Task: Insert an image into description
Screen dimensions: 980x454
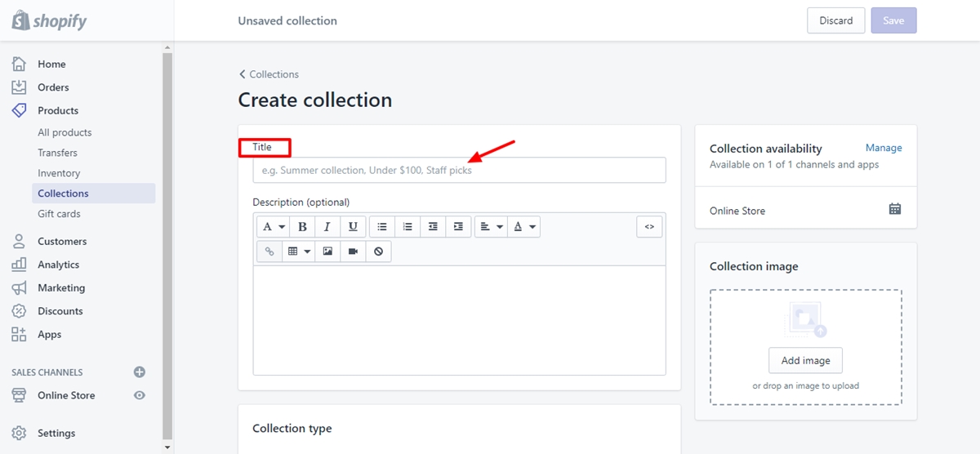Action: [327, 251]
